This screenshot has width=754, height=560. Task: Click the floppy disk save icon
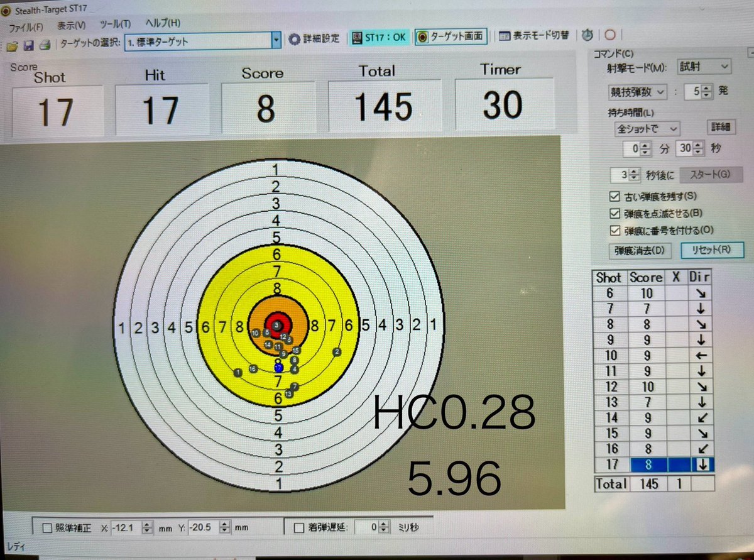[28, 46]
